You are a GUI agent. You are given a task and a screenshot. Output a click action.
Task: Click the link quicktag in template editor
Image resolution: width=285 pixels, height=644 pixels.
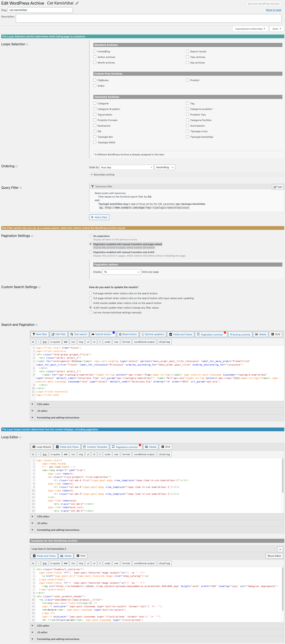pyautogui.click(x=45, y=563)
